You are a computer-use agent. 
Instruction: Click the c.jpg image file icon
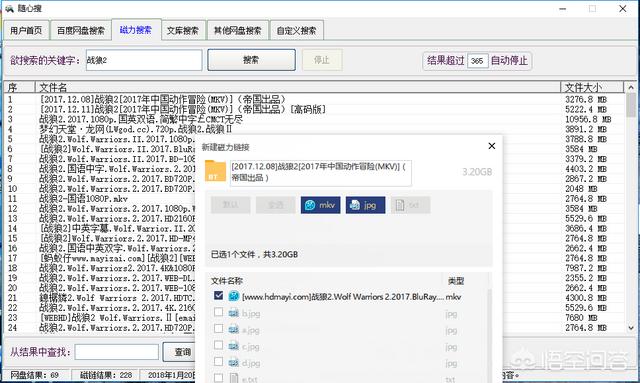click(x=233, y=346)
